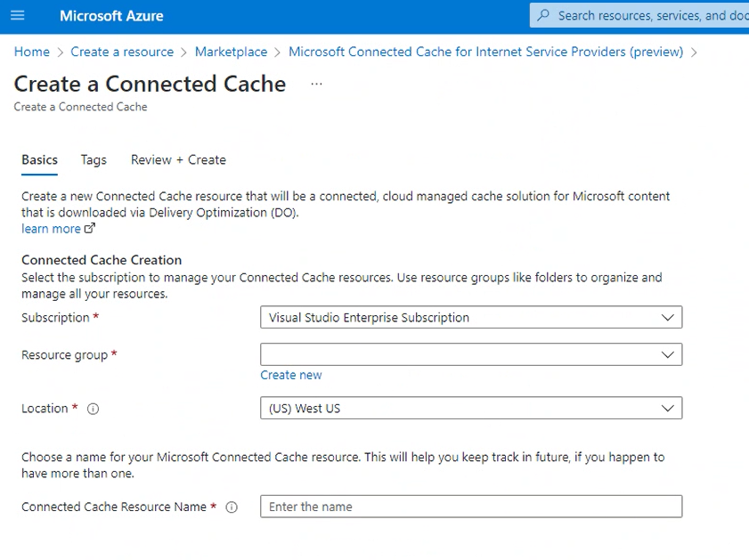Viewport: 749px width, 560px height.
Task: Click the external link icon beside learn more
Action: coord(89,229)
